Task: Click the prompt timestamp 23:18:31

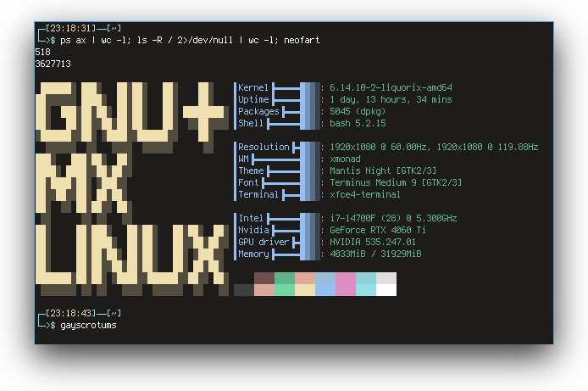Action: click(x=71, y=28)
